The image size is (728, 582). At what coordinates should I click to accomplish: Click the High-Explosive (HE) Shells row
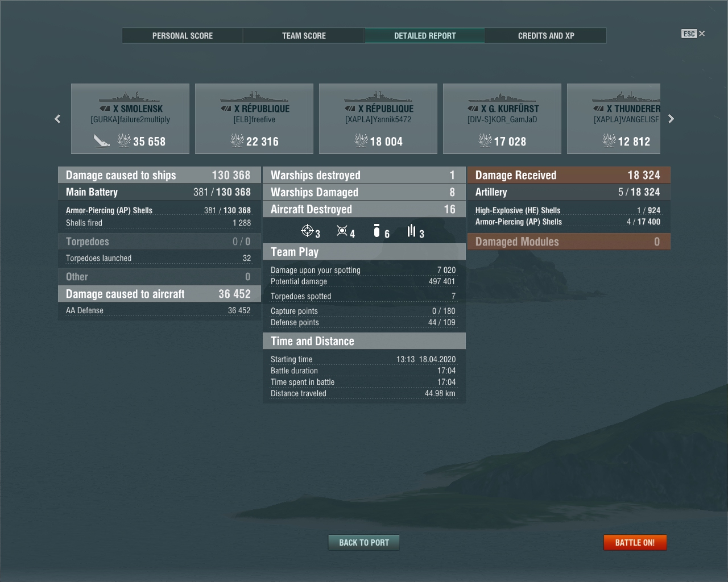pos(569,210)
